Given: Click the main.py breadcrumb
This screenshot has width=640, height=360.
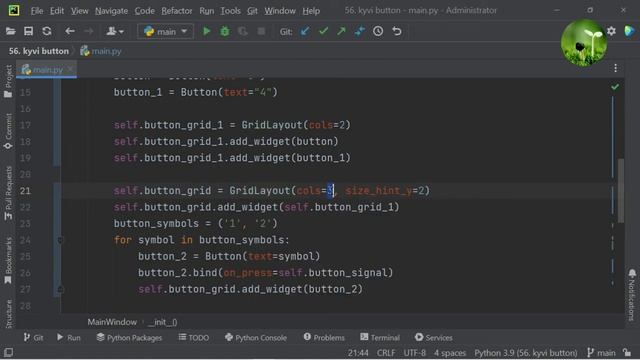Looking at the screenshot, I should [101, 51].
